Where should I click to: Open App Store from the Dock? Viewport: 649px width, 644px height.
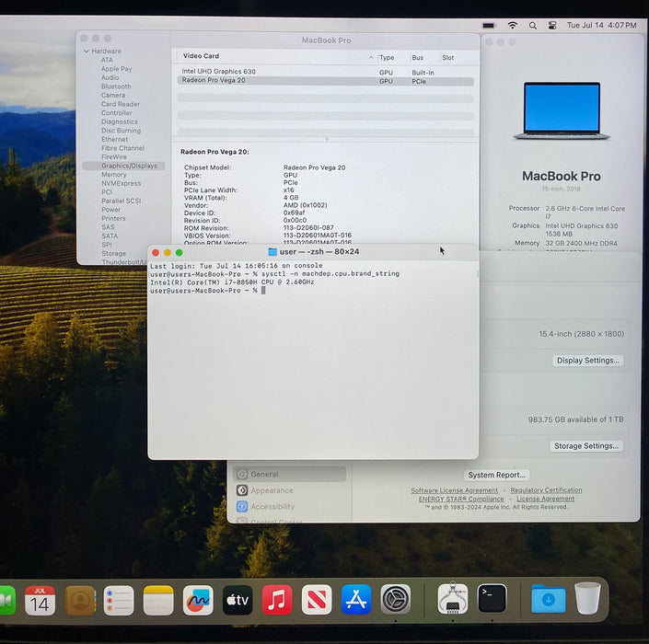tap(356, 600)
